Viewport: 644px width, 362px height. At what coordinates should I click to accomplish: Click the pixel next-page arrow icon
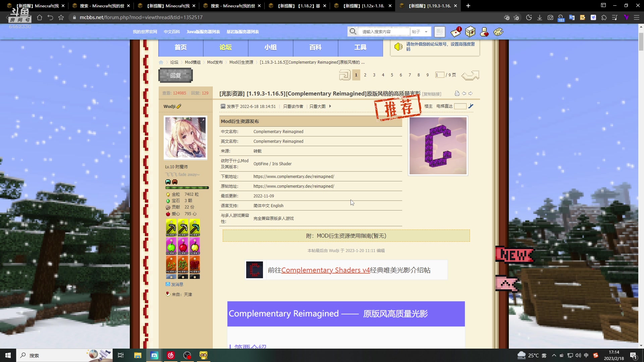pos(470,75)
